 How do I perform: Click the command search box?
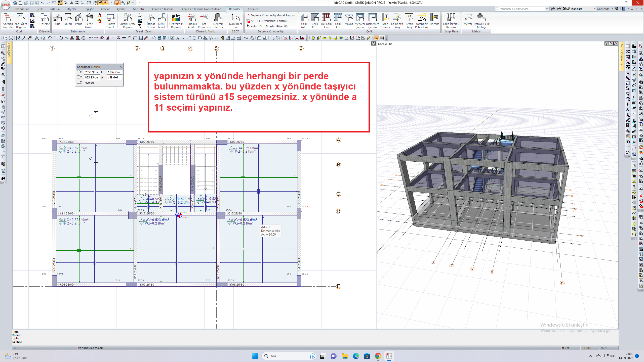[520, 9]
